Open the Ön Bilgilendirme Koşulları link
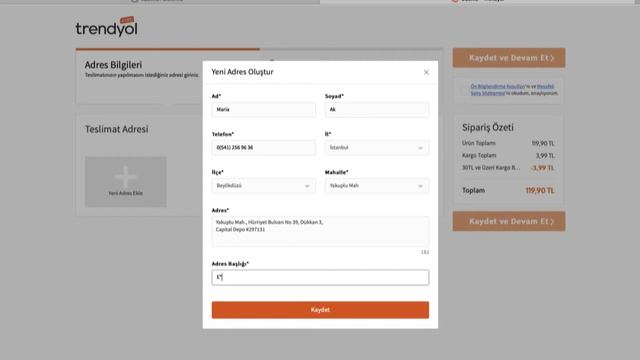 [x=498, y=87]
